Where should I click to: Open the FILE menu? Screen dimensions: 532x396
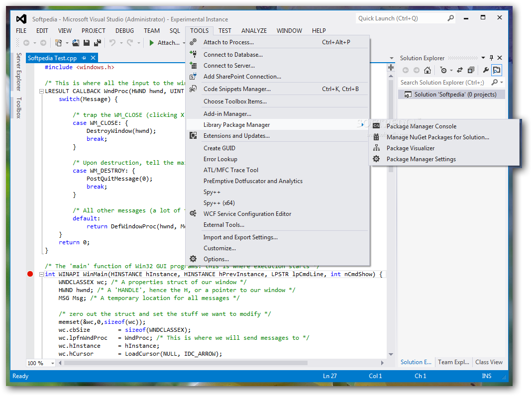click(21, 30)
